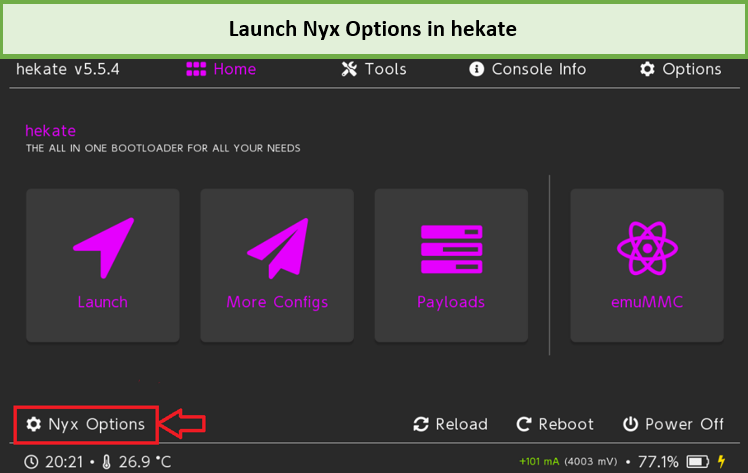Click the clock icon in the status bar
This screenshot has height=473, width=748.
coord(31,462)
